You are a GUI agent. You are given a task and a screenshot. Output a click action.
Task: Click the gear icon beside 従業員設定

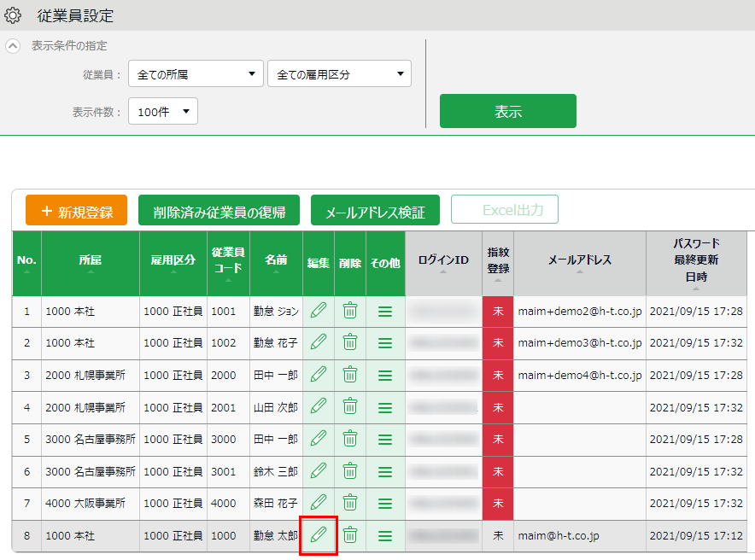point(13,15)
